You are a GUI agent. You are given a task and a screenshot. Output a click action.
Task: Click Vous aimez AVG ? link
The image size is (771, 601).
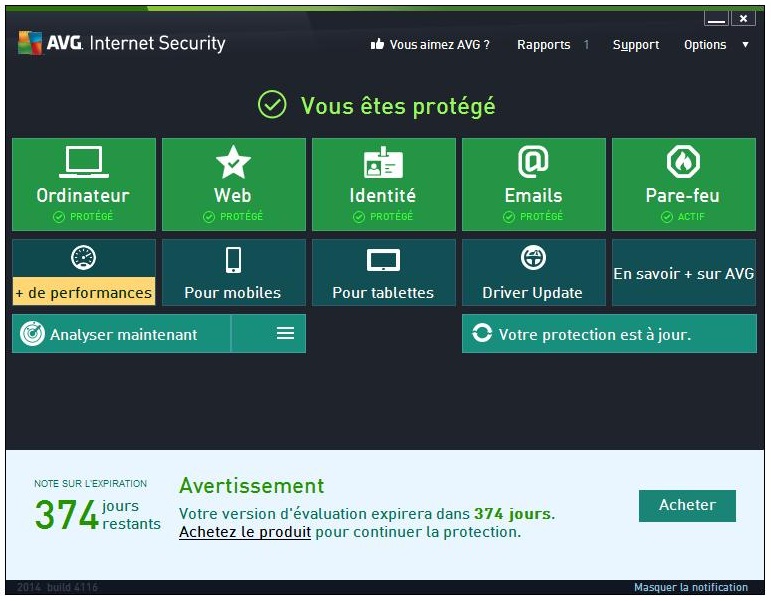440,45
